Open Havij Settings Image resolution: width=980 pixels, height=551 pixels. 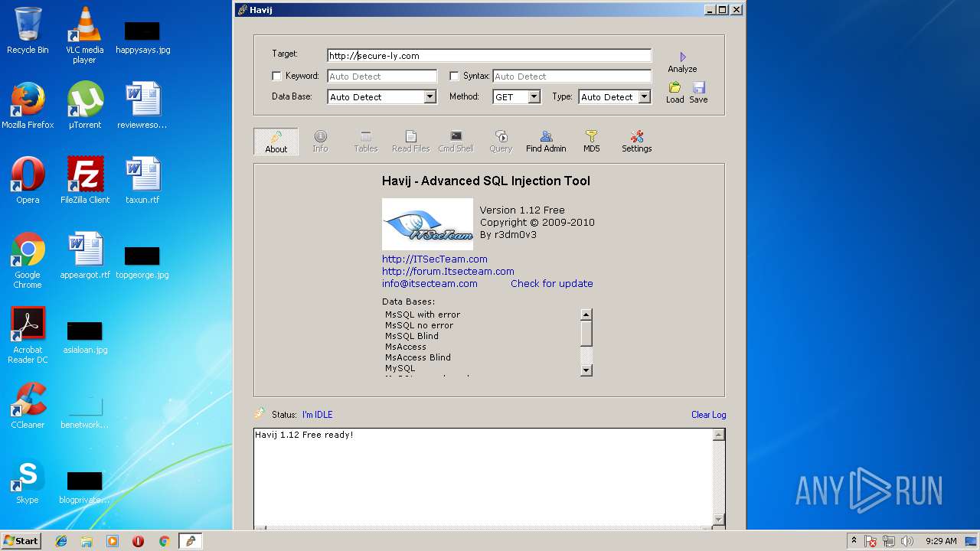pos(636,142)
